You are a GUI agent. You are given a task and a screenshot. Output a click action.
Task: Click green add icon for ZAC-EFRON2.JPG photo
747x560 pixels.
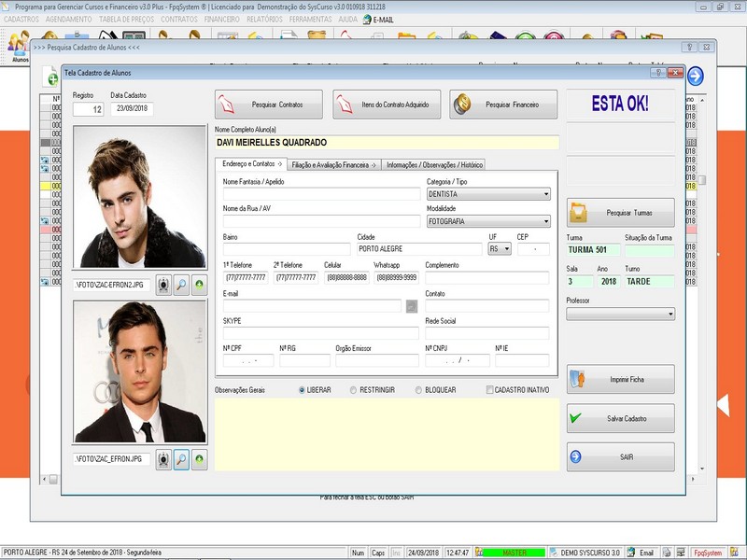199,285
